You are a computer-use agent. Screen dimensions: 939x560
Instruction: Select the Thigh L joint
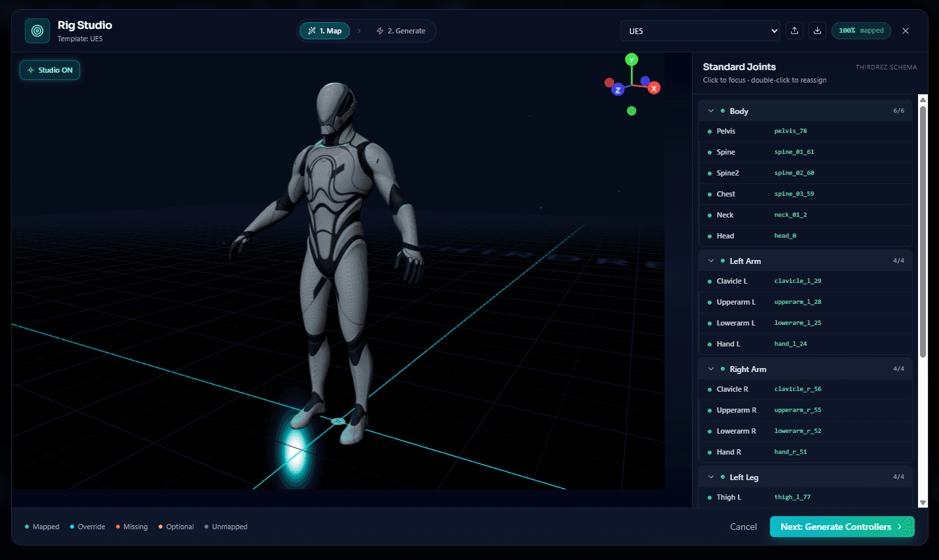click(805, 497)
